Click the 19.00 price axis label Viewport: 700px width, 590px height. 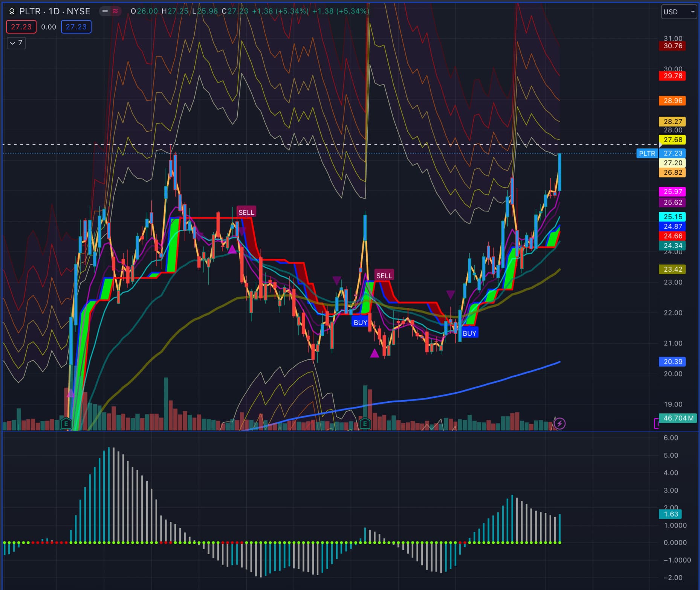(673, 404)
